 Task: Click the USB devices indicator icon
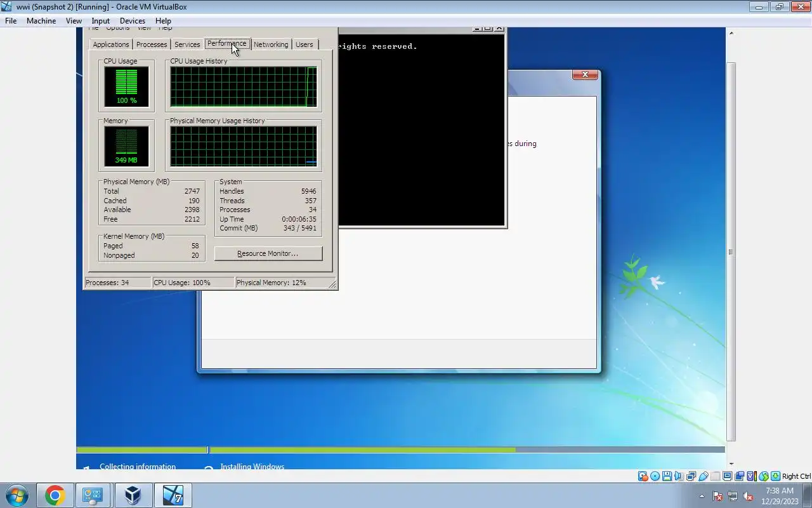pyautogui.click(x=703, y=476)
